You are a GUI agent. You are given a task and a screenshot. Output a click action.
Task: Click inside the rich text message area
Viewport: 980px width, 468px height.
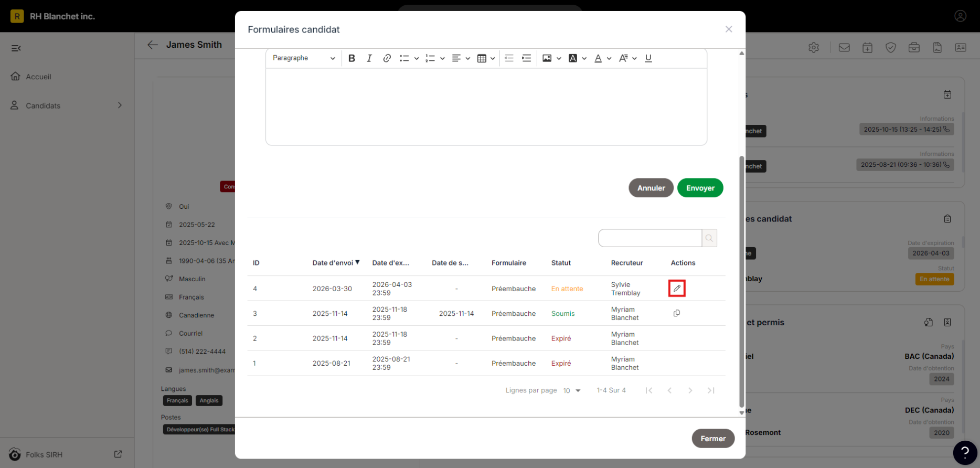point(486,107)
